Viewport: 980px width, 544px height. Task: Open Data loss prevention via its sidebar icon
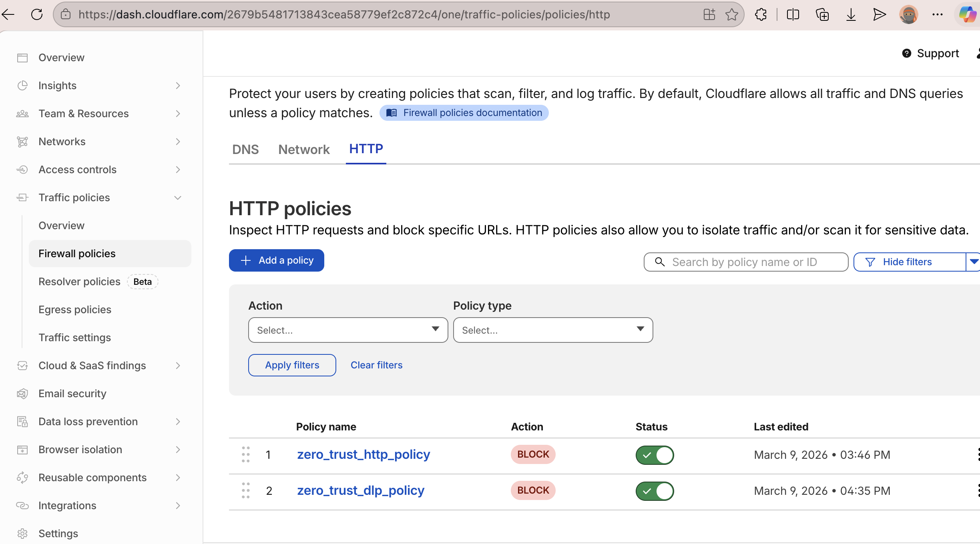22,422
